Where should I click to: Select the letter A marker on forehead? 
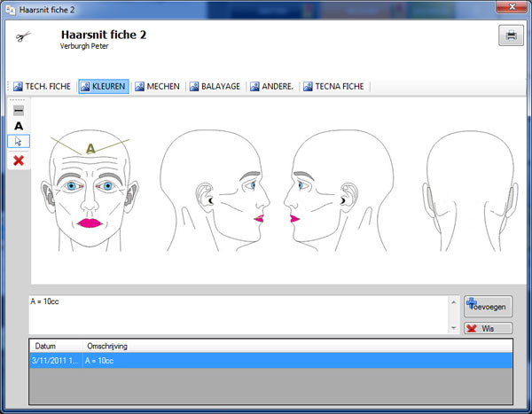click(x=90, y=148)
